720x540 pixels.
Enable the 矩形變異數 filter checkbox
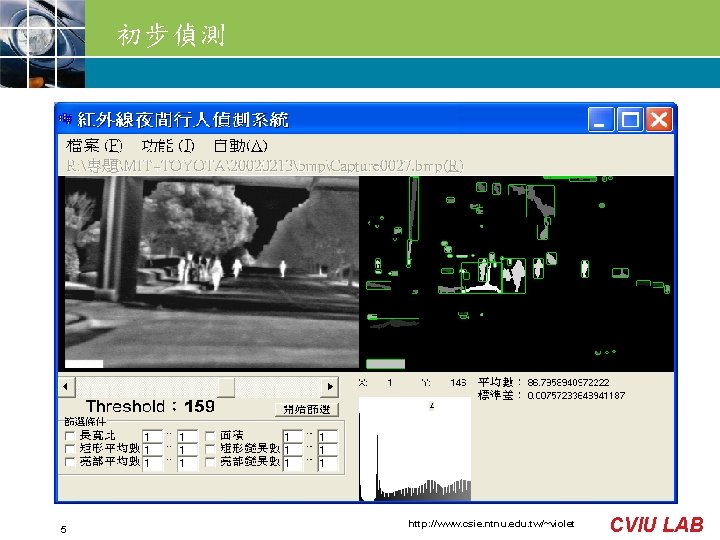(210, 449)
